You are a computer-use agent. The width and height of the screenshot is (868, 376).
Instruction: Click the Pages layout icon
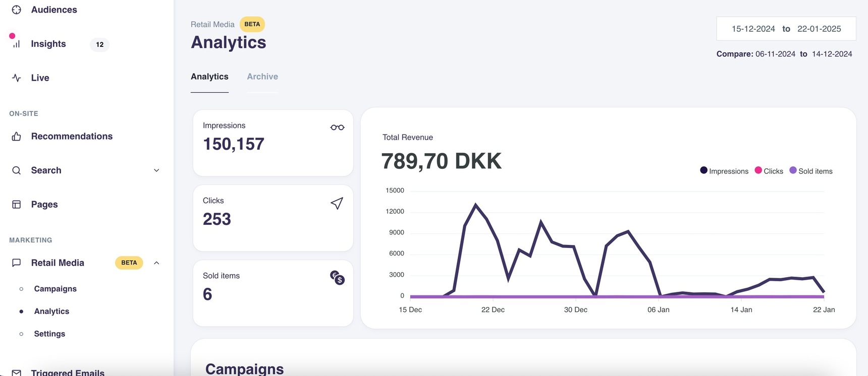click(16, 204)
